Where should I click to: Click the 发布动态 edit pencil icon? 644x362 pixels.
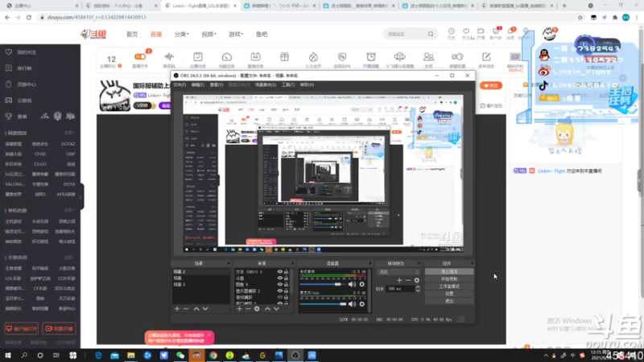486,57
